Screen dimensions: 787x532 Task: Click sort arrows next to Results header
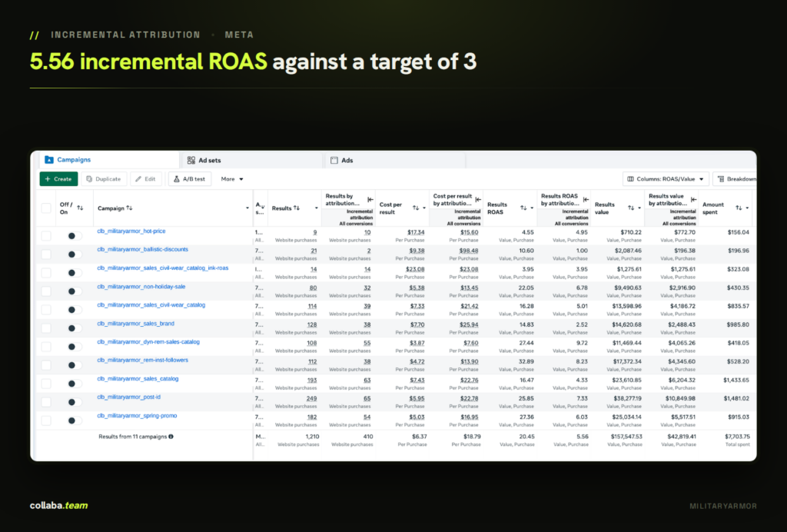(x=297, y=208)
